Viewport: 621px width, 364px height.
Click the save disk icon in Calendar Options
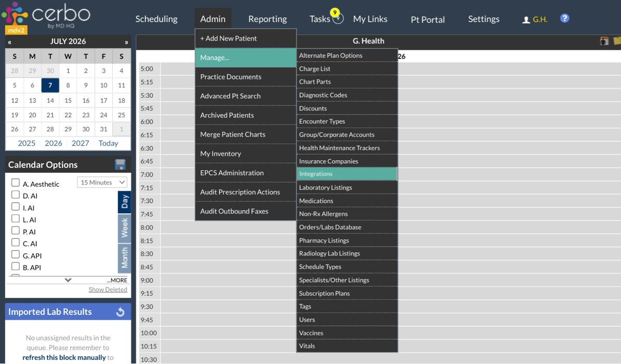click(x=120, y=164)
